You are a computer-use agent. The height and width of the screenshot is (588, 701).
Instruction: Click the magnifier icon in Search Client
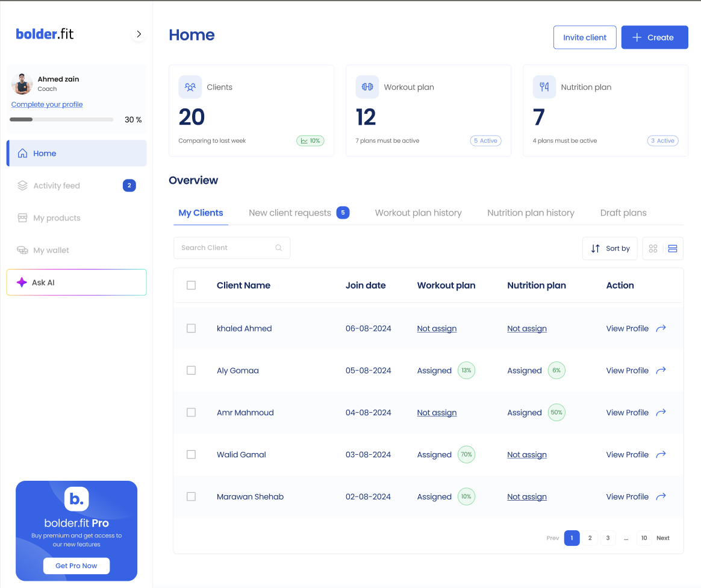(x=278, y=248)
